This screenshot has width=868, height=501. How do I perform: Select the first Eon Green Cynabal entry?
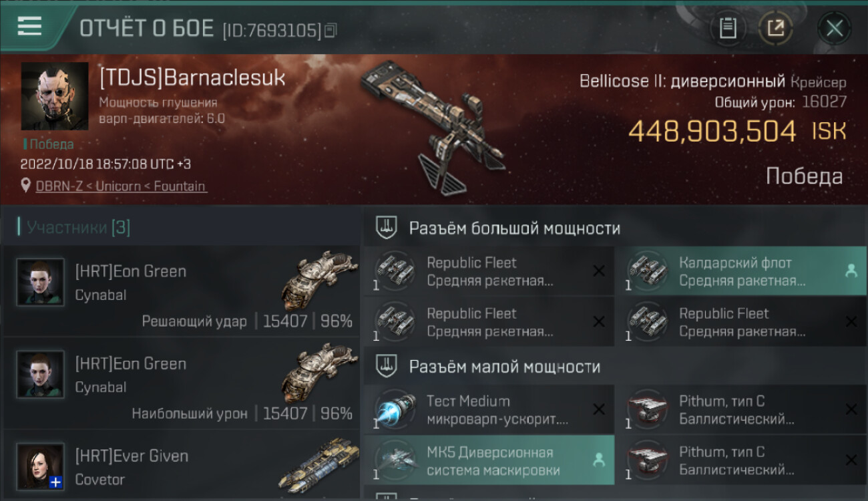[x=182, y=291]
